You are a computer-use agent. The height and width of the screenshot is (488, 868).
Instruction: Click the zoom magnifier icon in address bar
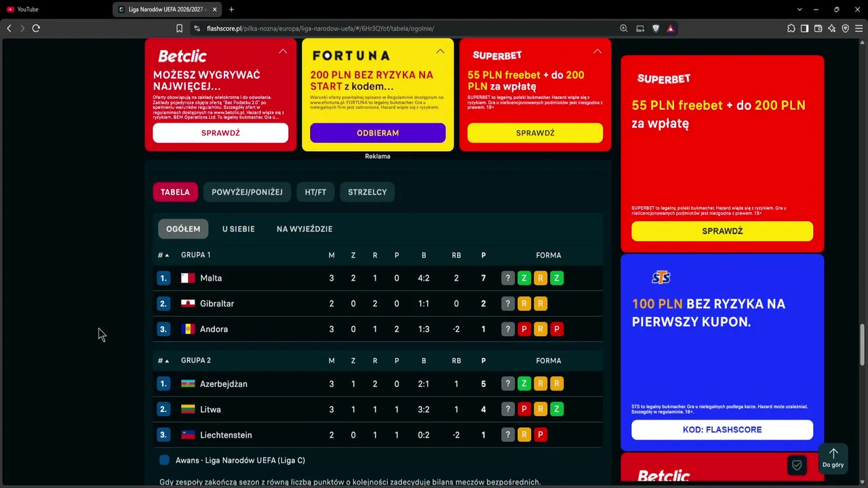(624, 28)
